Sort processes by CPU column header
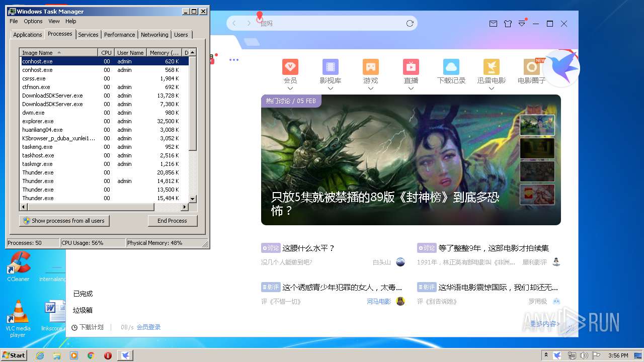Image resolution: width=644 pixels, height=362 pixels. tap(106, 53)
